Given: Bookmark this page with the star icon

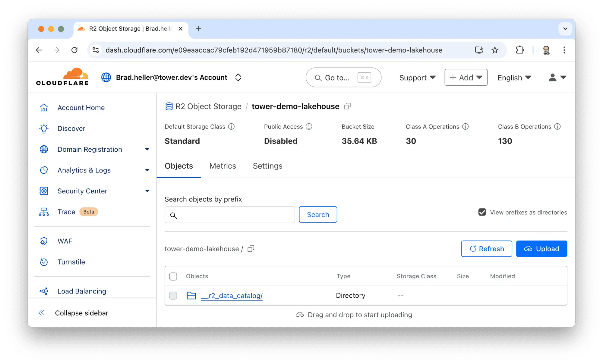Looking at the screenshot, I should [495, 50].
